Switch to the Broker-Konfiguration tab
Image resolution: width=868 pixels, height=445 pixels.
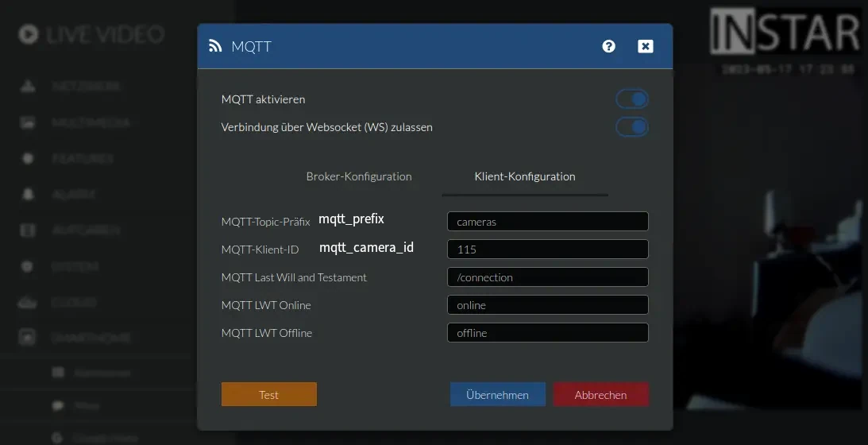click(359, 176)
